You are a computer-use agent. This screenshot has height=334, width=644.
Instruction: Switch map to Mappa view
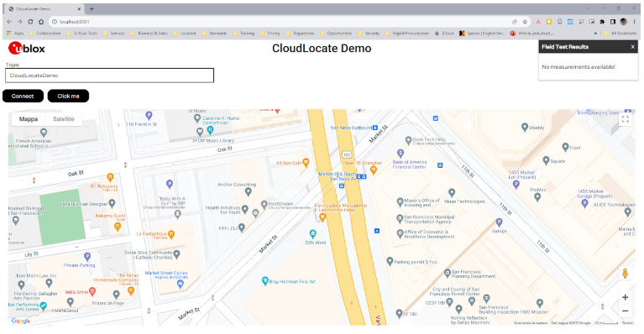pos(29,119)
